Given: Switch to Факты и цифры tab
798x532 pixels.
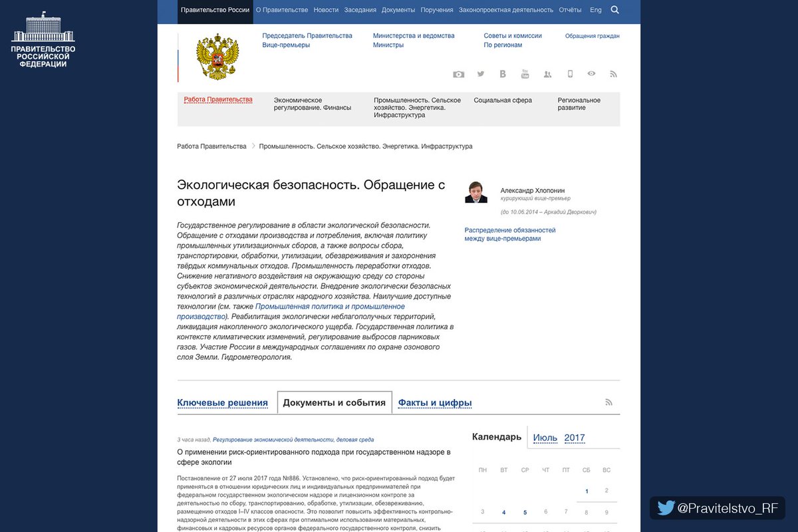Looking at the screenshot, I should click(x=435, y=403).
